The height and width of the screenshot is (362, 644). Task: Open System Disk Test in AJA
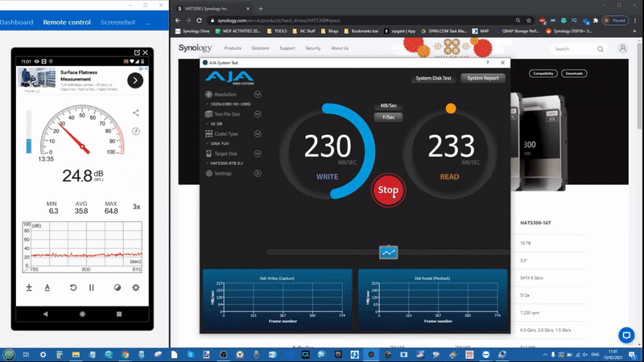pos(433,78)
